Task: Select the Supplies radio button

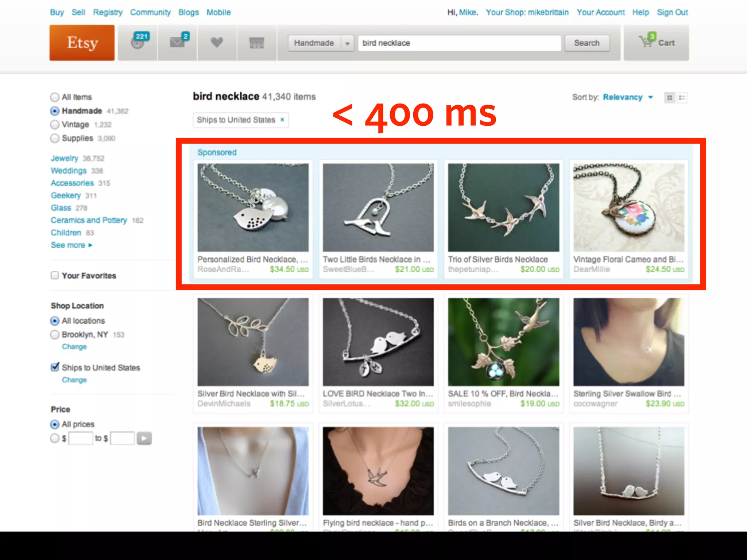Action: click(55, 139)
